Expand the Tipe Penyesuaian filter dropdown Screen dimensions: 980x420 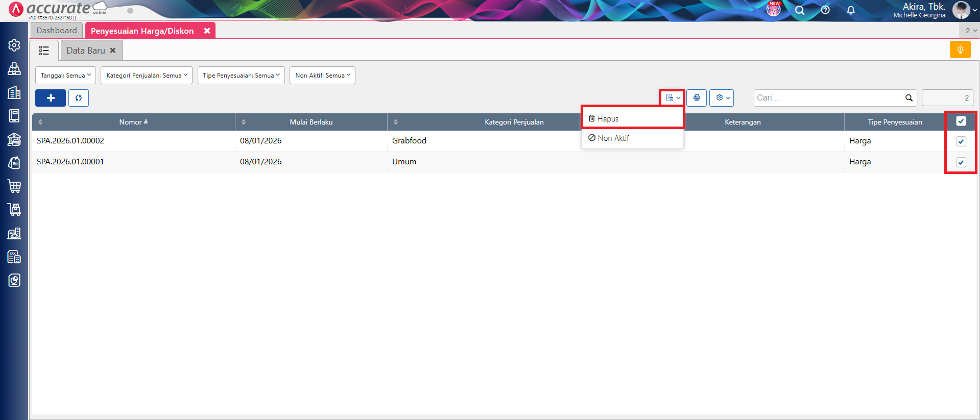(x=241, y=76)
